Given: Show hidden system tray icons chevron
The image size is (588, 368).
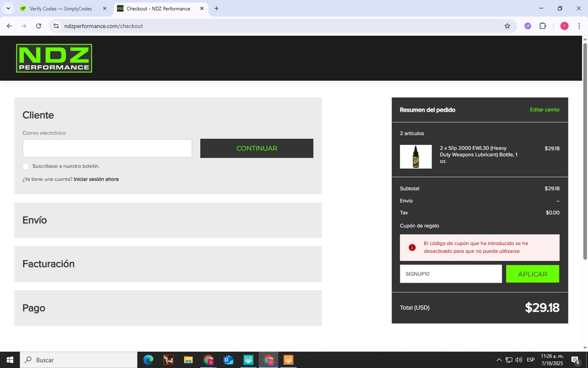Looking at the screenshot, I should coord(499,360).
